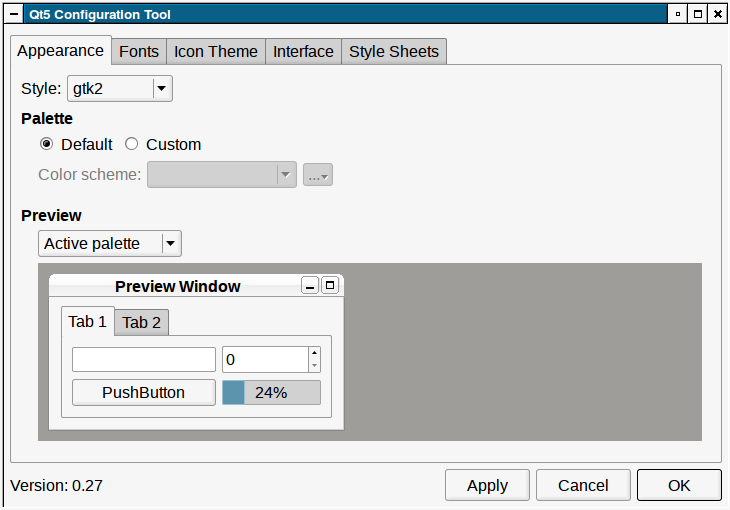Switch to the Style Sheets tab
Image resolution: width=730 pixels, height=510 pixels.
[x=394, y=51]
